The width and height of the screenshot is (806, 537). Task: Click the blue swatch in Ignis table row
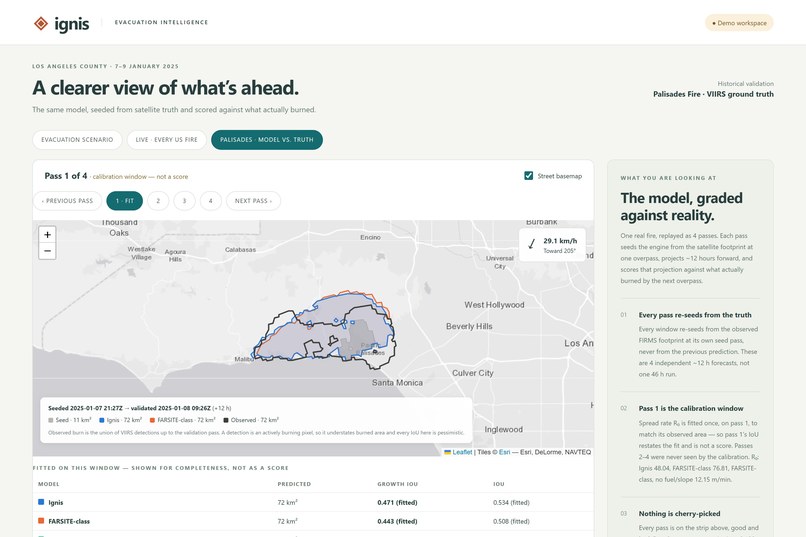(x=41, y=502)
